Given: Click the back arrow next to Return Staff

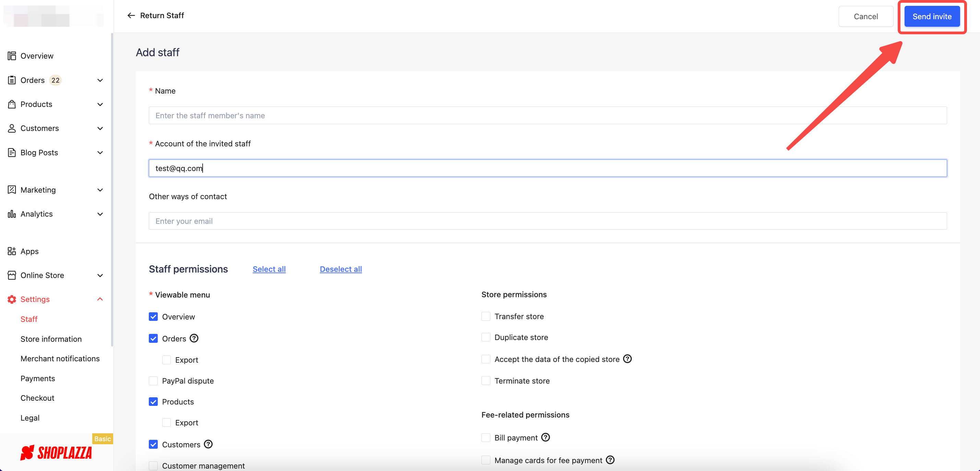Looking at the screenshot, I should pyautogui.click(x=131, y=16).
